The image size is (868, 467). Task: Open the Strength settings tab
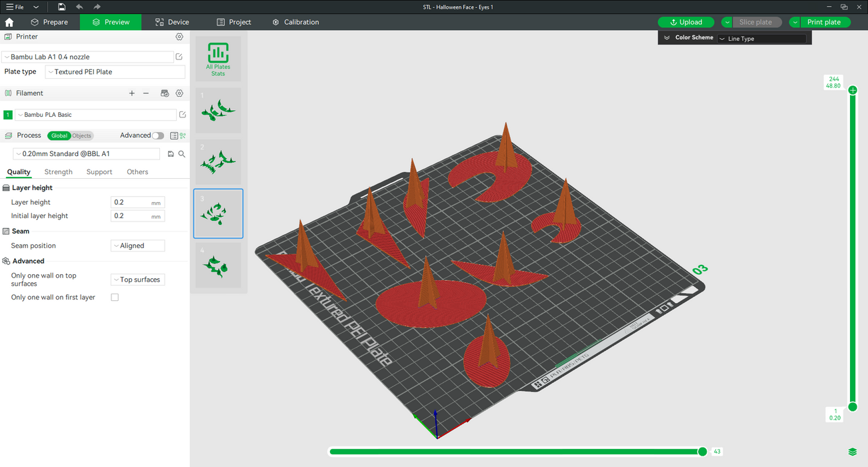(59, 172)
